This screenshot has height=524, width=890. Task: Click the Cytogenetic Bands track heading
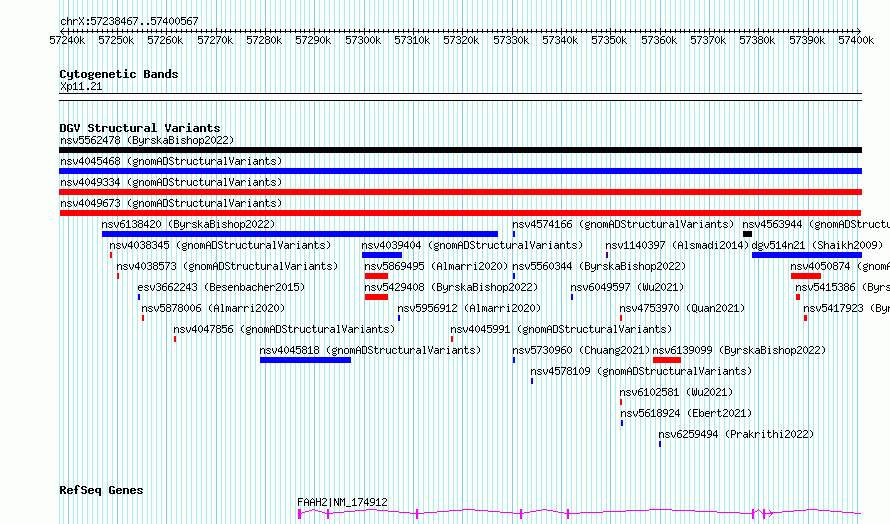pyautogui.click(x=119, y=74)
